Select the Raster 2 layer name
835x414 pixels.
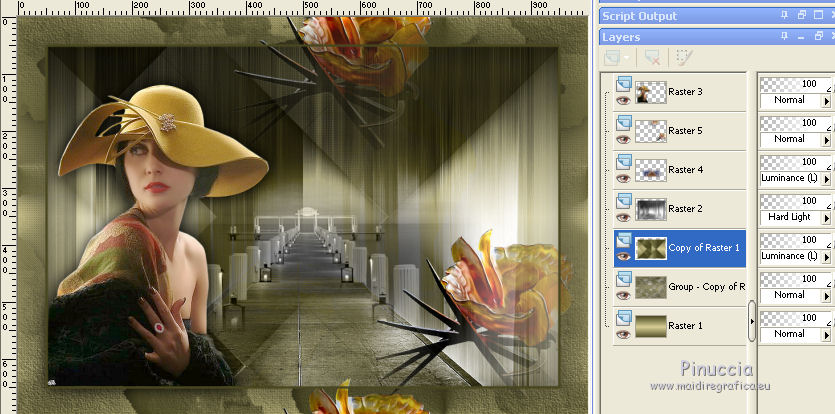click(685, 208)
